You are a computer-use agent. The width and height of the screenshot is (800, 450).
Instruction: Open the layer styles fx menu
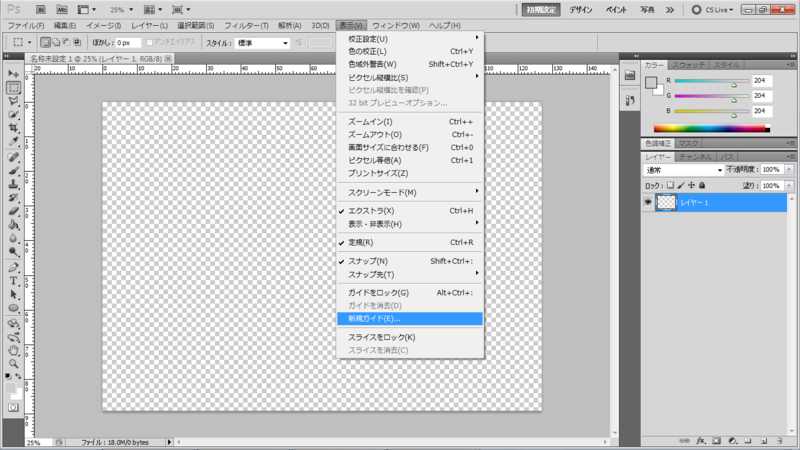[x=701, y=441]
